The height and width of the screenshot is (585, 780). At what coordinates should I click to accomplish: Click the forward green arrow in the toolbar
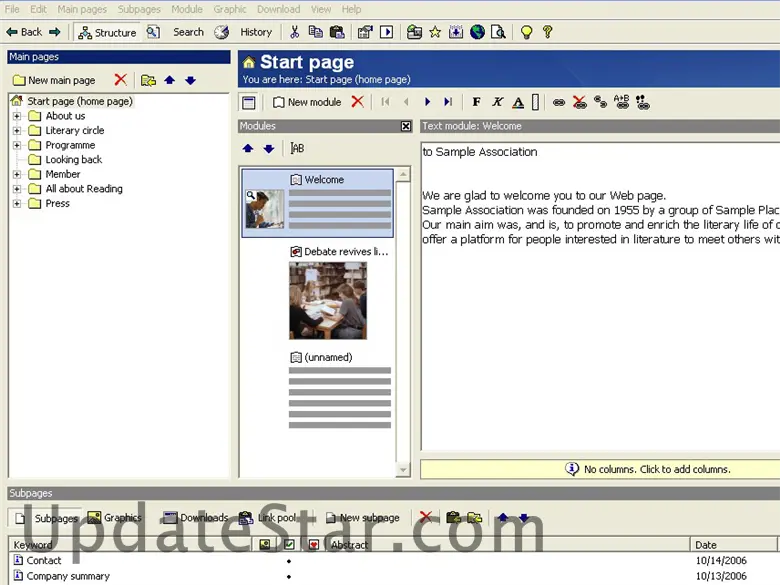(55, 32)
